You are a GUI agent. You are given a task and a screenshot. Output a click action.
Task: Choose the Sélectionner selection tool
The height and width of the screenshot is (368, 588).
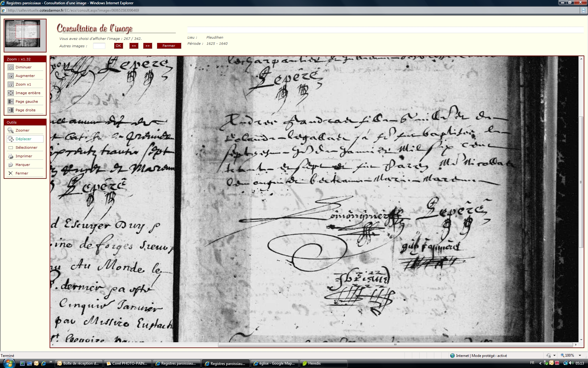click(11, 148)
